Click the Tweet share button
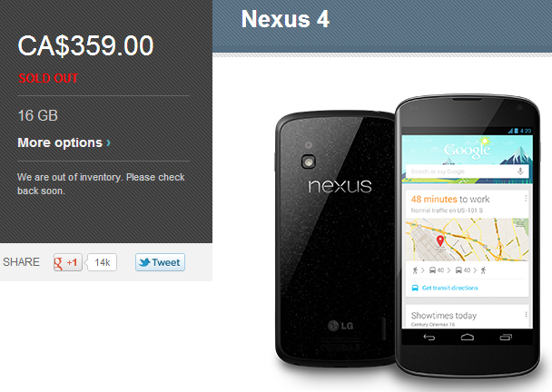Viewport: 552px width, 392px height. click(160, 262)
